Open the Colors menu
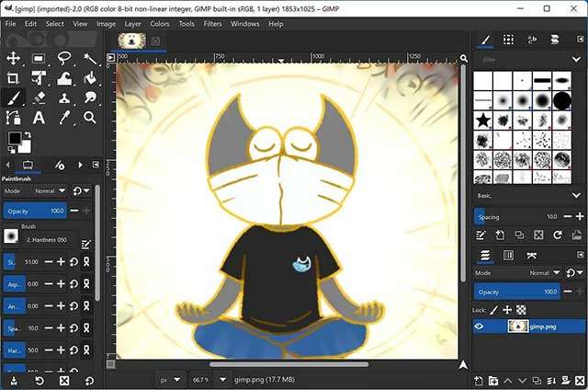This screenshot has height=390, width=588. click(x=160, y=23)
